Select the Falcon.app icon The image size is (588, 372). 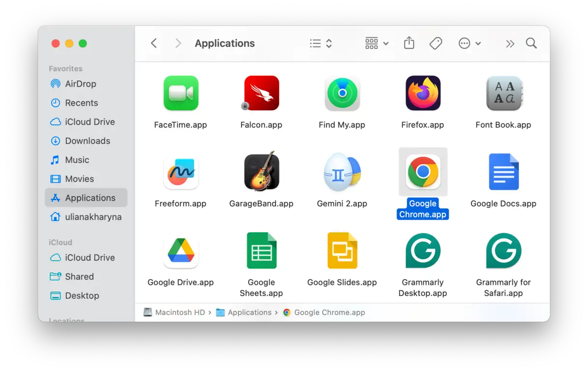261,93
